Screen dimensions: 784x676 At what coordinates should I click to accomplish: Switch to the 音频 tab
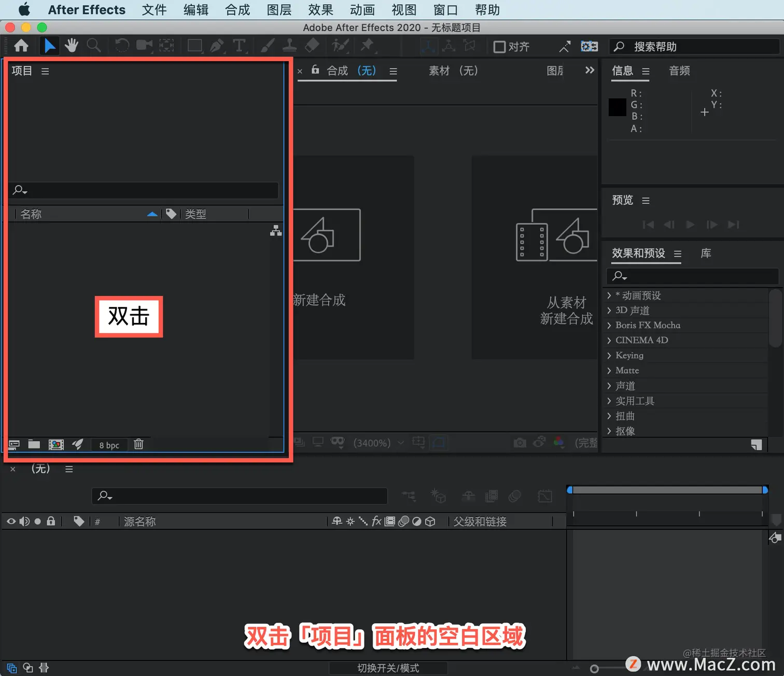pos(679,71)
